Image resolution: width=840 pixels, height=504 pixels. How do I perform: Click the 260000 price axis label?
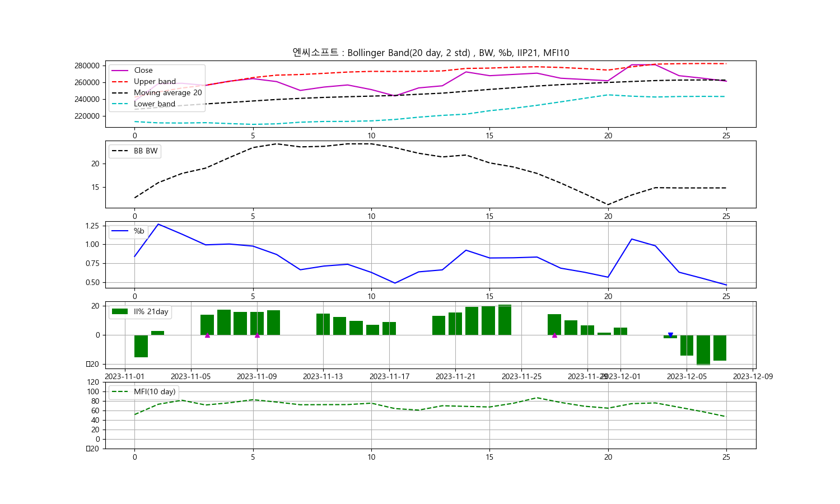(87, 82)
